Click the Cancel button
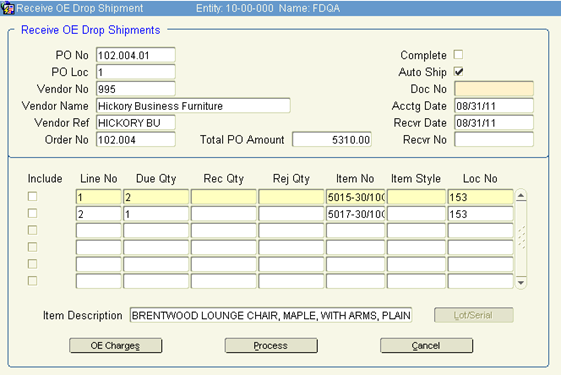Viewport: 561px width, 375px height. [x=426, y=346]
